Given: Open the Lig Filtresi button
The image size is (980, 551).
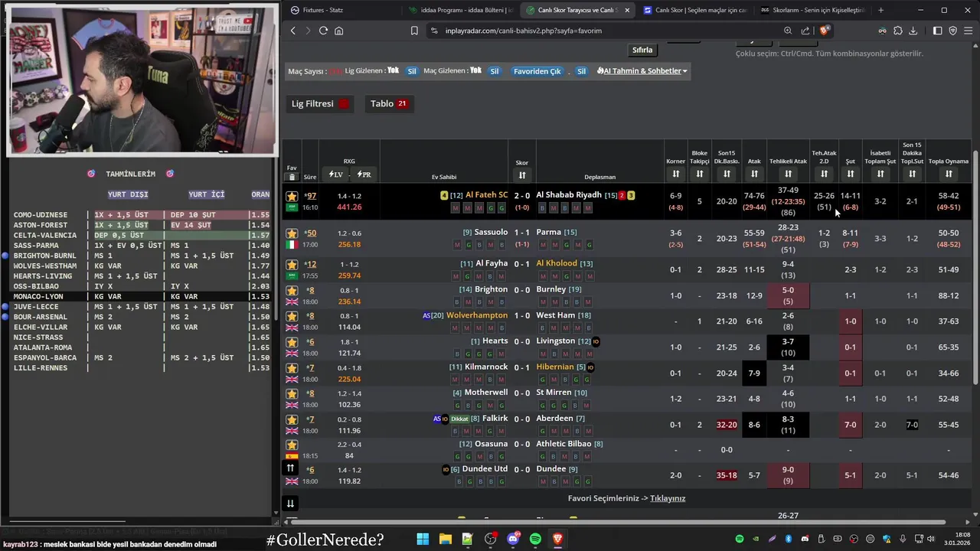Looking at the screenshot, I should point(321,104).
